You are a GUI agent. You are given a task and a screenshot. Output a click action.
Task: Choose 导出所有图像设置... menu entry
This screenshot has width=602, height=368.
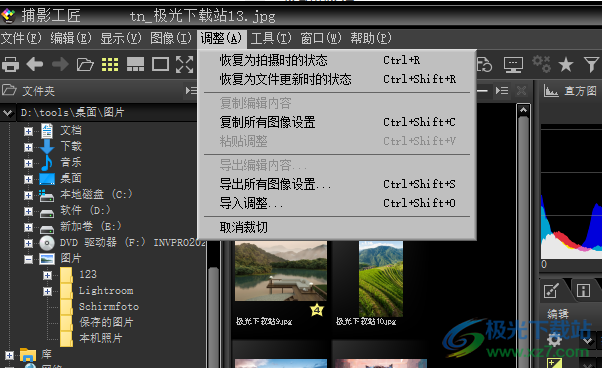(x=337, y=184)
